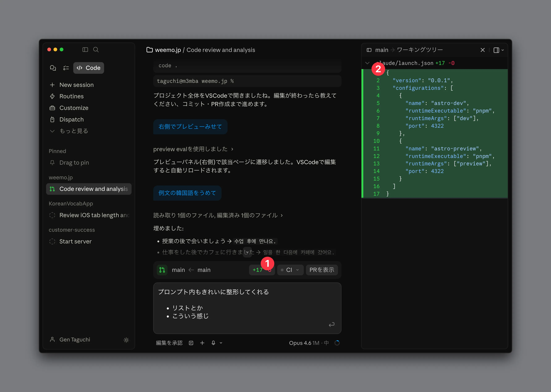Toggle light/dark theme near Gen Taguchi
This screenshot has height=392, width=551.
click(126, 340)
